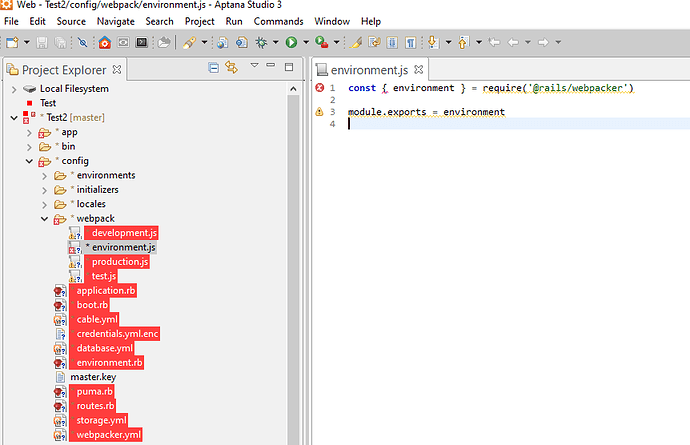Open the Debug dropdown arrow

(275, 42)
